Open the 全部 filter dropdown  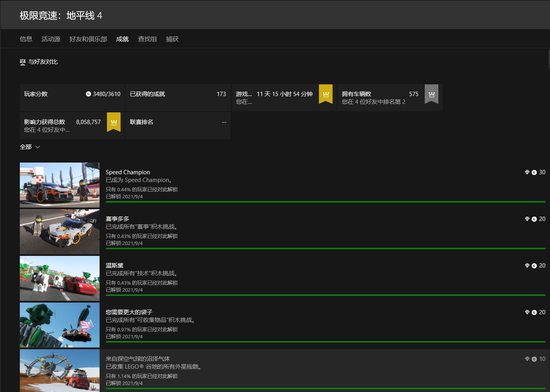click(x=30, y=147)
